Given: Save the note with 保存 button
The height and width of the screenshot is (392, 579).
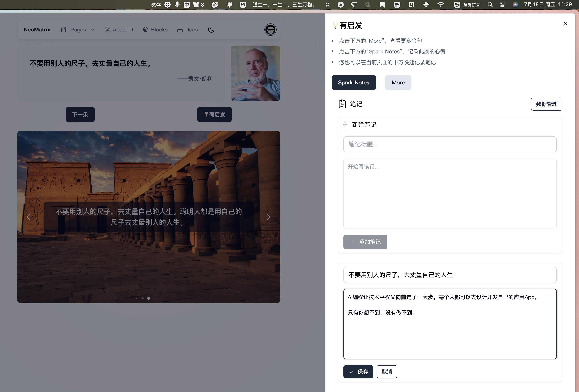Looking at the screenshot, I should pos(358,372).
